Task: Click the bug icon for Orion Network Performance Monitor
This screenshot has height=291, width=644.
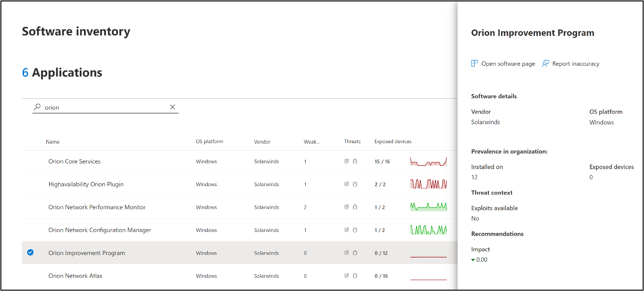Action: click(x=355, y=207)
